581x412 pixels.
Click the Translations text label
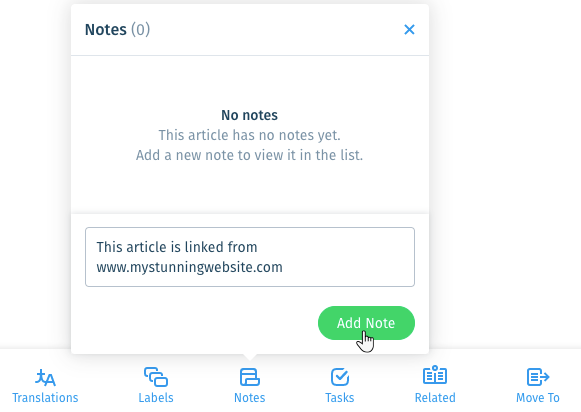click(x=45, y=398)
